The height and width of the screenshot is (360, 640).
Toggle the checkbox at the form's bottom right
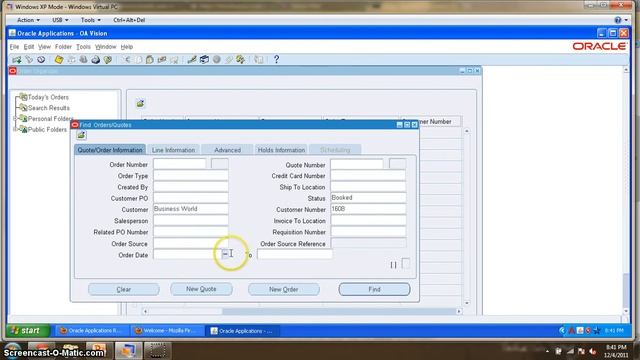[x=405, y=264]
